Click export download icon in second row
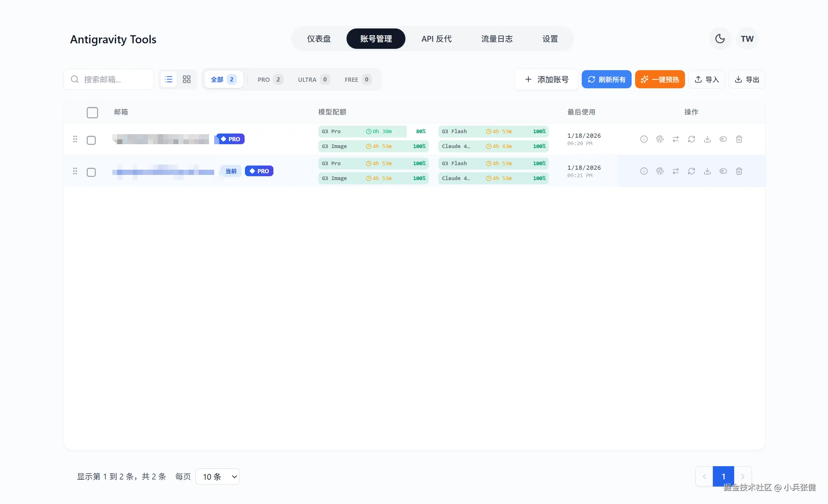 (707, 171)
